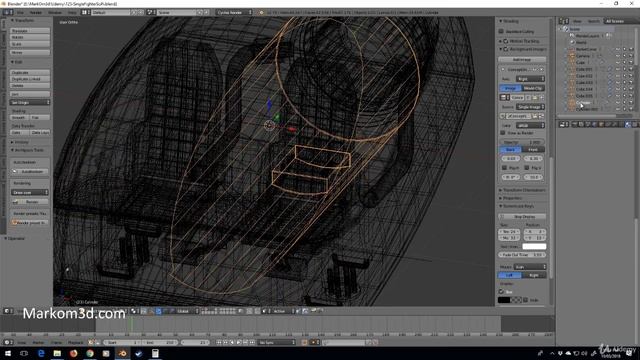Click the Translate button in Tools panel

pyautogui.click(x=30, y=31)
